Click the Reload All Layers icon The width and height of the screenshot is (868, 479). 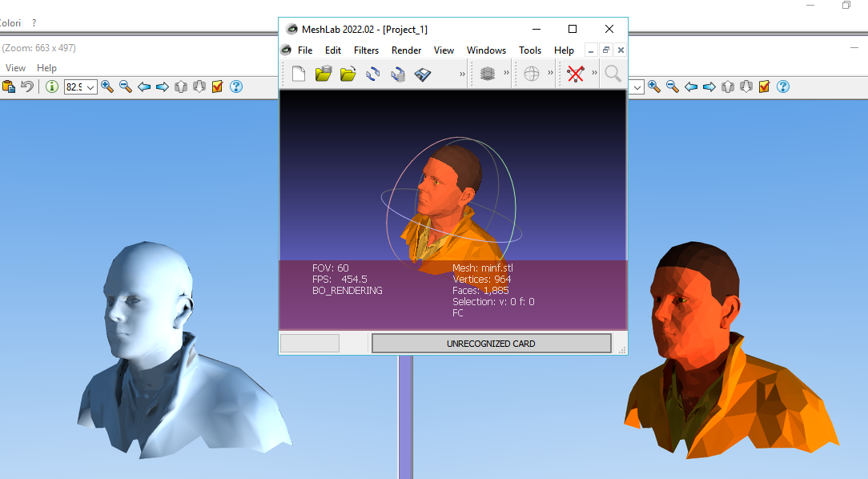(x=397, y=74)
